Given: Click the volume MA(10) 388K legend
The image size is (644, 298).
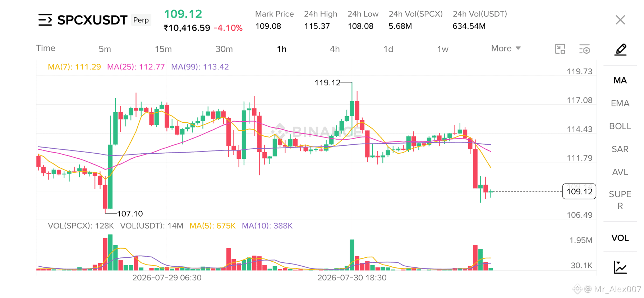Looking at the screenshot, I should tap(267, 226).
